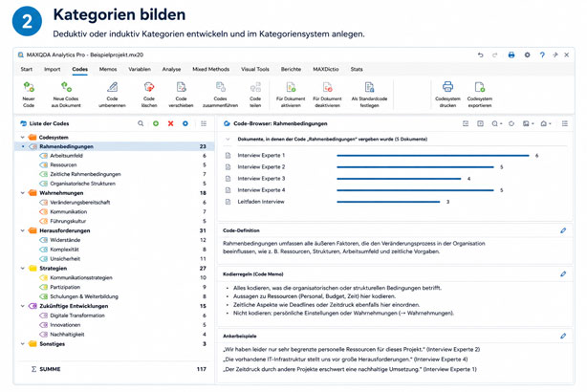Click the green add-code icon in code list header
This screenshot has width=587, height=392.
pyautogui.click(x=156, y=123)
